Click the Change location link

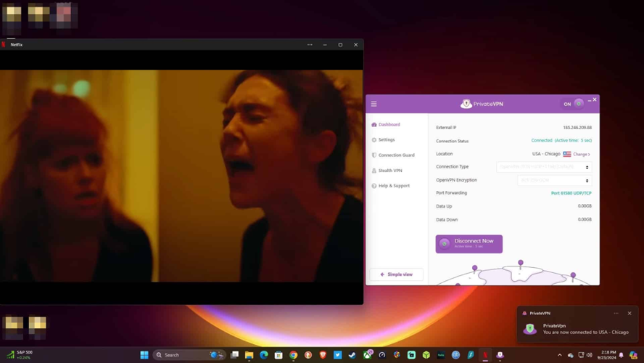[582, 154]
